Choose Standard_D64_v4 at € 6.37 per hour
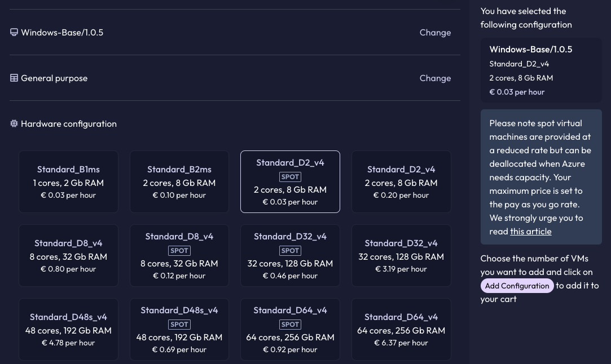 pyautogui.click(x=401, y=330)
